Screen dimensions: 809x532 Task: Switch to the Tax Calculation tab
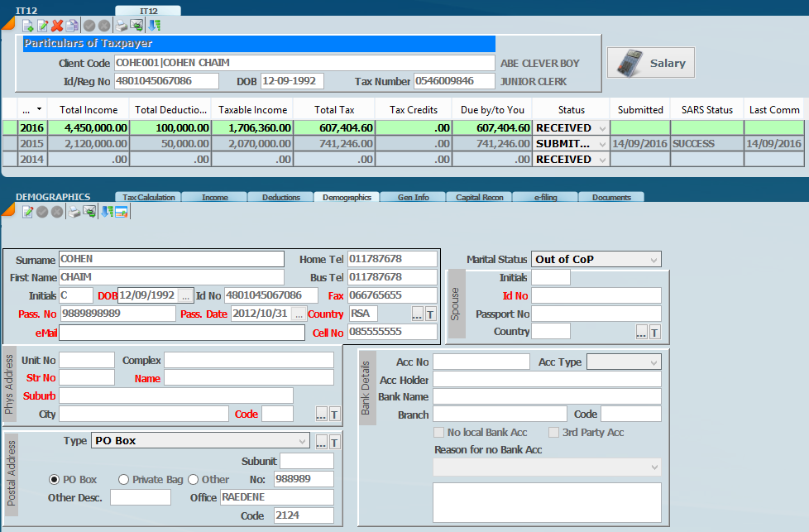(149, 198)
